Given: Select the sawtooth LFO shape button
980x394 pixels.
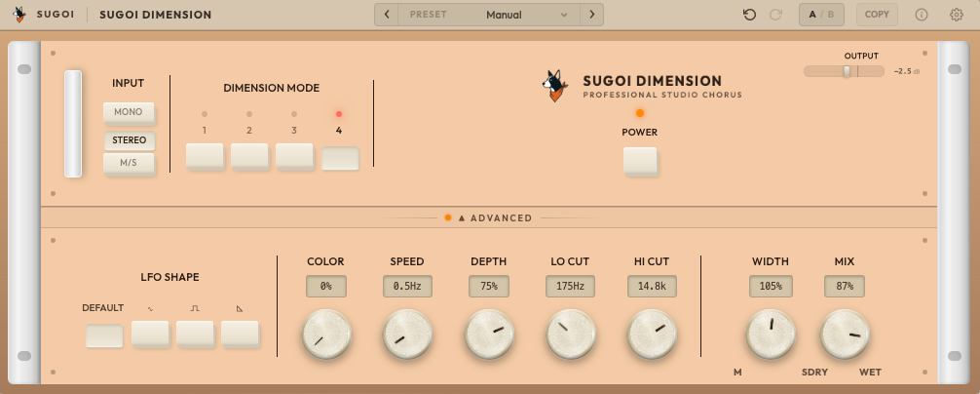Looking at the screenshot, I should pyautogui.click(x=240, y=334).
